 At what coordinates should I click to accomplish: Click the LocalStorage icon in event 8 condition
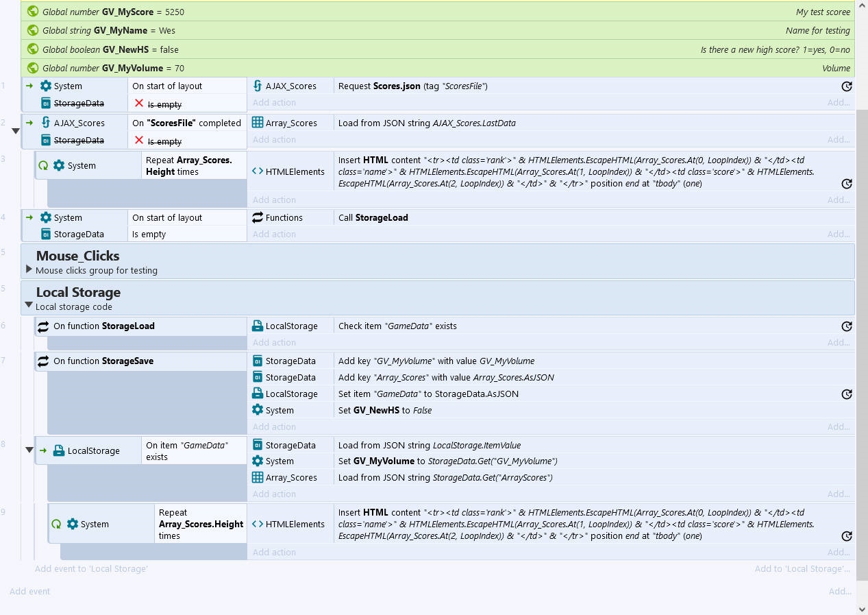[x=60, y=450]
